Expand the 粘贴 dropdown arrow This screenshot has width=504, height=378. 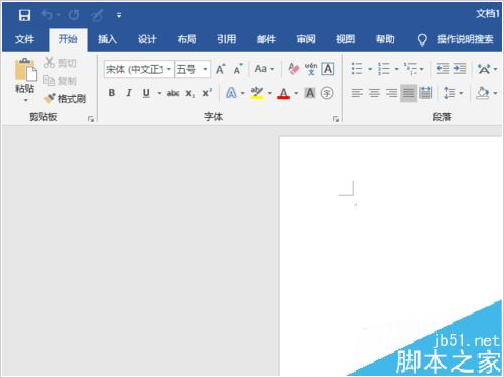[x=25, y=100]
